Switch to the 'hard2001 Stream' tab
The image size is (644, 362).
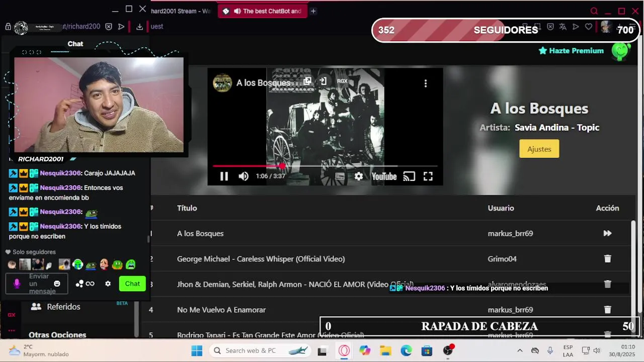point(181,11)
